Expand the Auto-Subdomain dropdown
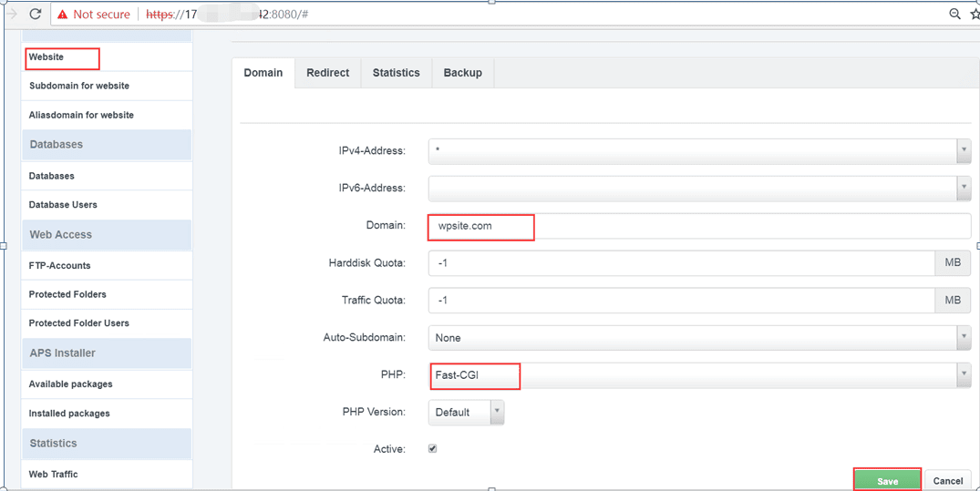Screen dimensions: 980x491 pos(700,337)
